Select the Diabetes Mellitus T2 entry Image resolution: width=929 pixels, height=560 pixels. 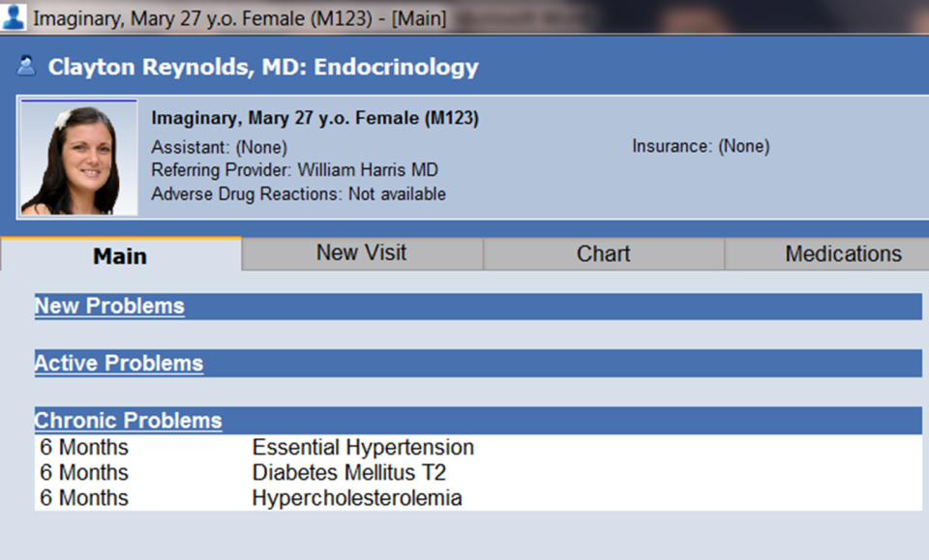coord(348,473)
